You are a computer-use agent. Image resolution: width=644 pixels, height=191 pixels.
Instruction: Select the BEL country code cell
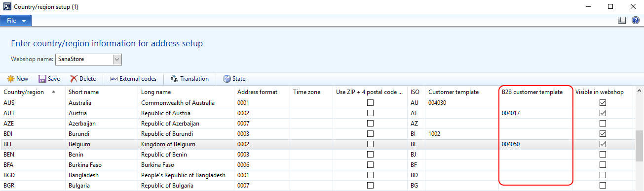tap(33, 144)
